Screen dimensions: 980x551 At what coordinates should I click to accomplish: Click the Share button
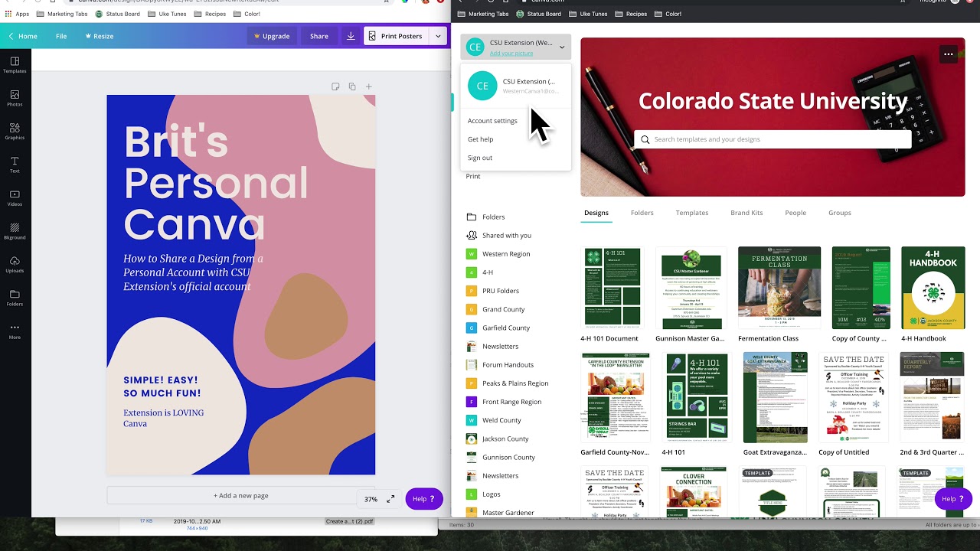(319, 36)
